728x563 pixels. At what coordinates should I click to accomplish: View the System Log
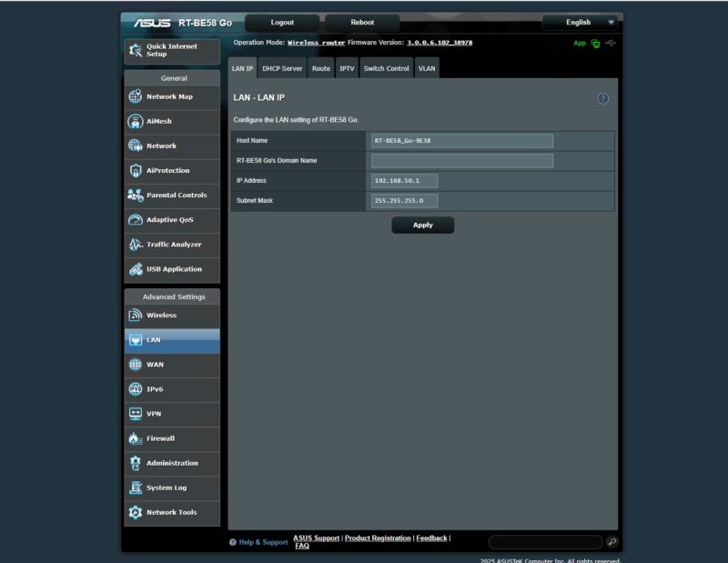point(168,488)
